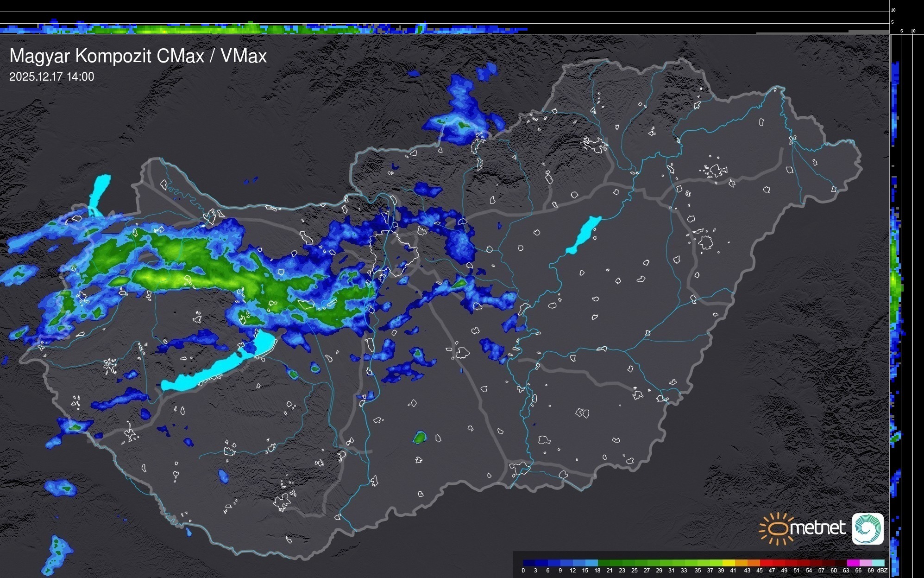The height and width of the screenshot is (578, 924).
Task: Click the 2025.12.17 14:00 timestamp
Action: (x=51, y=76)
